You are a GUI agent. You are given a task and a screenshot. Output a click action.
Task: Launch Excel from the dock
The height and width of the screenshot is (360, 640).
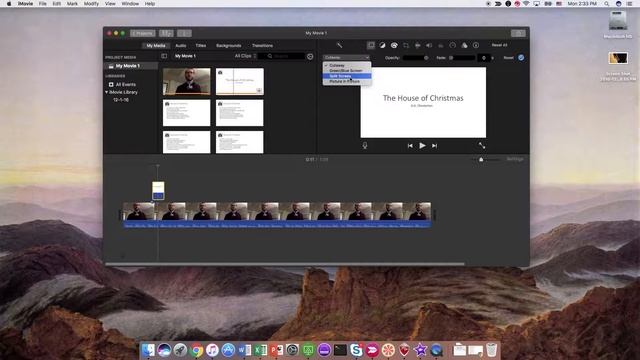tap(260, 350)
